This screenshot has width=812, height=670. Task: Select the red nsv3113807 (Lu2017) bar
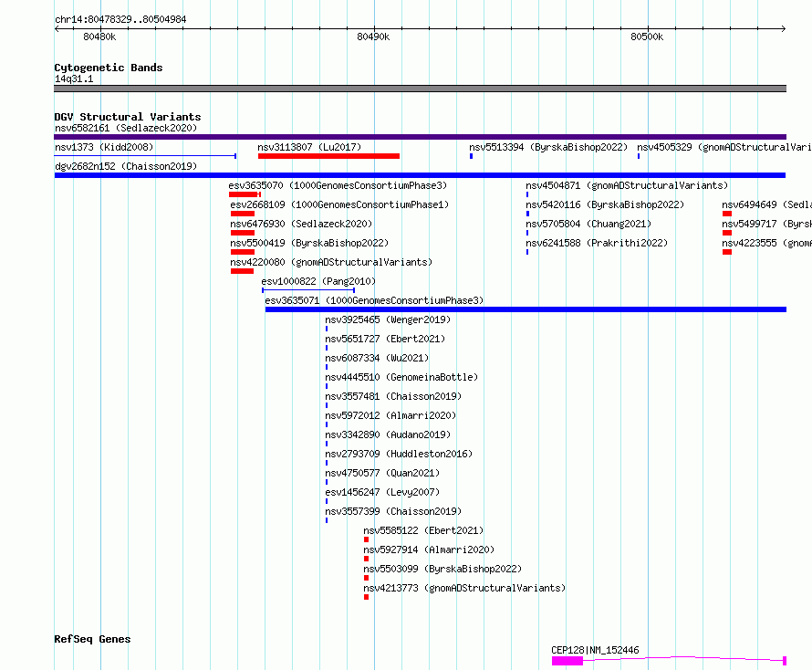tap(328, 156)
